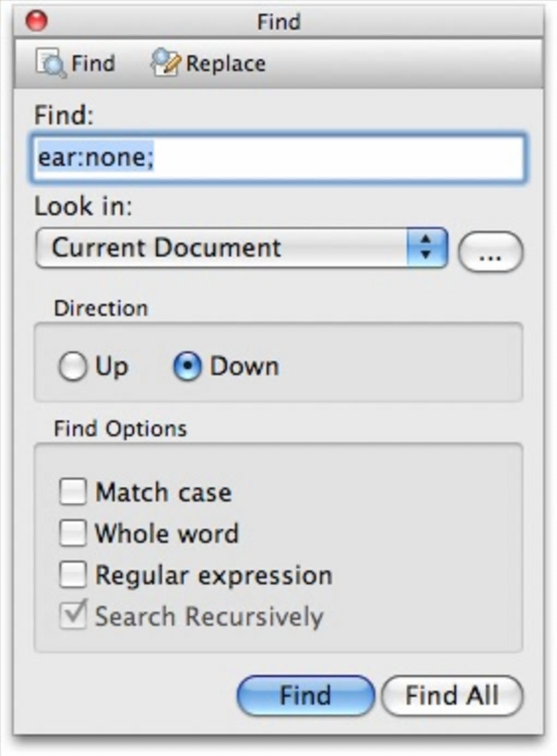Enable the Match case checkbox
The width and height of the screenshot is (557, 756).
pos(73,491)
